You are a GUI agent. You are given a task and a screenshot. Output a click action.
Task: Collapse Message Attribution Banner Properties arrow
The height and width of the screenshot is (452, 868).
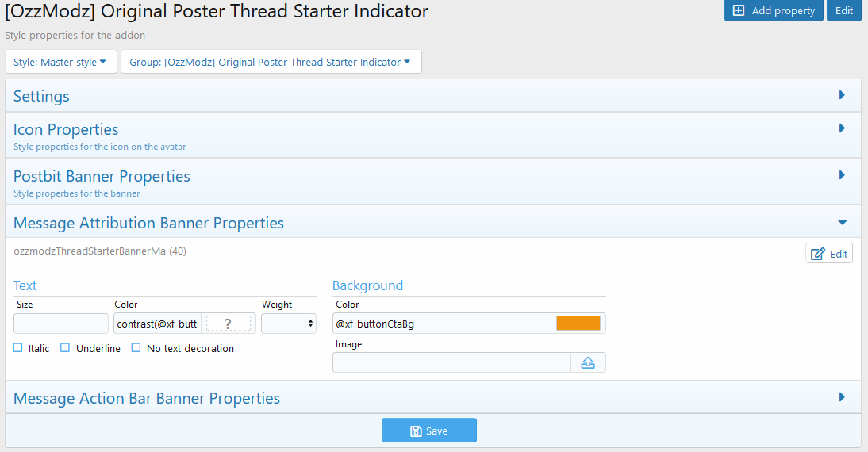pyautogui.click(x=842, y=223)
